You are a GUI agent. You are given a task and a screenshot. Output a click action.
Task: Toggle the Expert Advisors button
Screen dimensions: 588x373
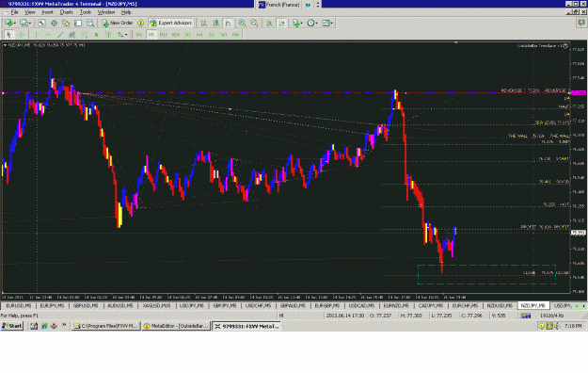pos(170,23)
